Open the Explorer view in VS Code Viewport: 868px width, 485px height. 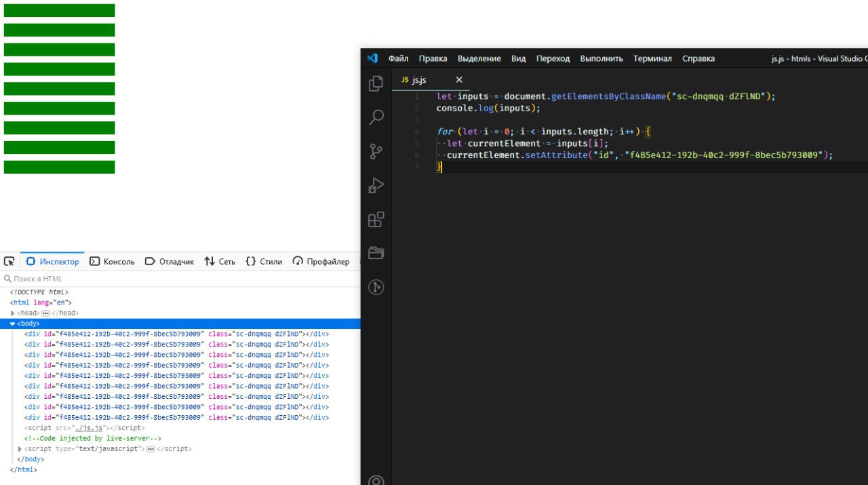coord(376,83)
